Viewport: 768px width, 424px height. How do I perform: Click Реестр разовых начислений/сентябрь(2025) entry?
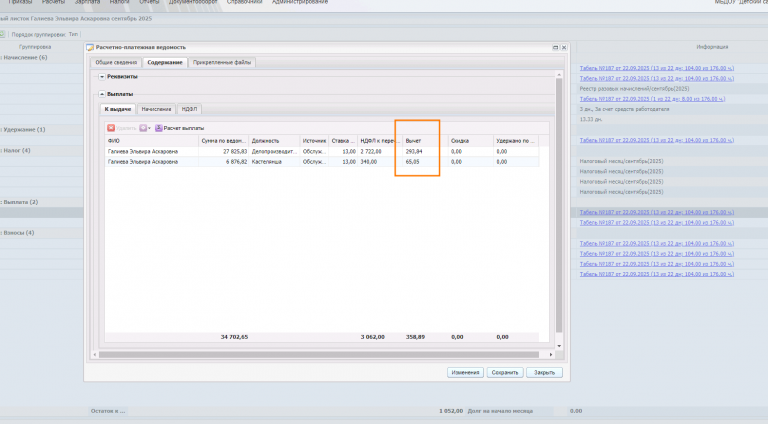click(634, 89)
